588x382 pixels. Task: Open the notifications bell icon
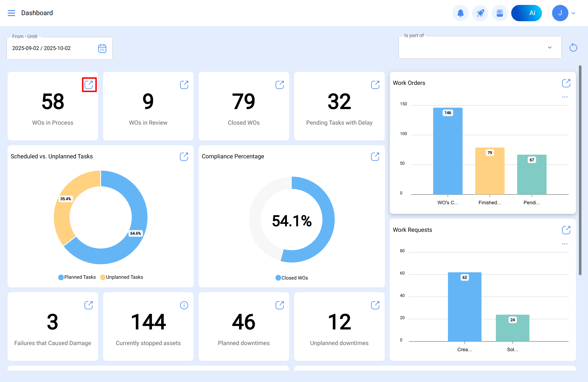(x=461, y=13)
